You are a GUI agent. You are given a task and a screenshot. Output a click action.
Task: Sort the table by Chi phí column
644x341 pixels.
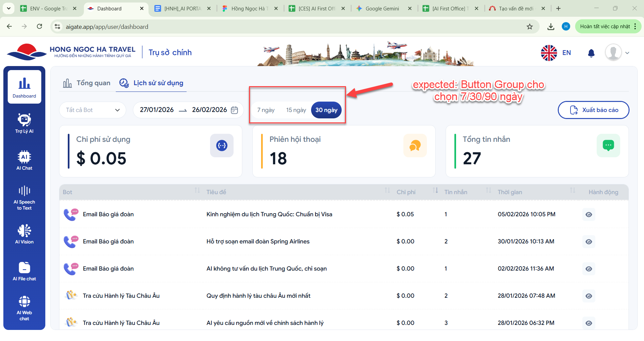(435, 191)
